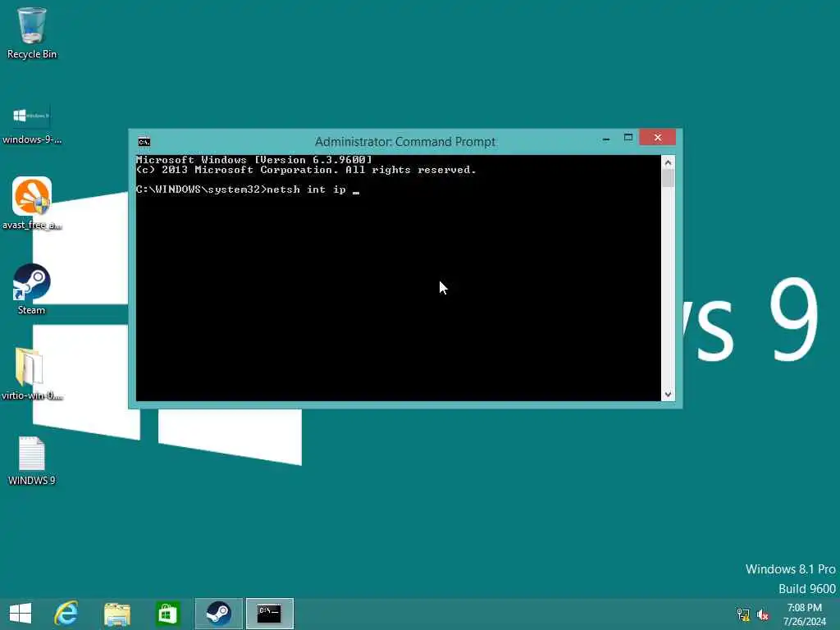Select the avast_free_antivirus installer icon
Screen dimensions: 840x630
coord(32,203)
